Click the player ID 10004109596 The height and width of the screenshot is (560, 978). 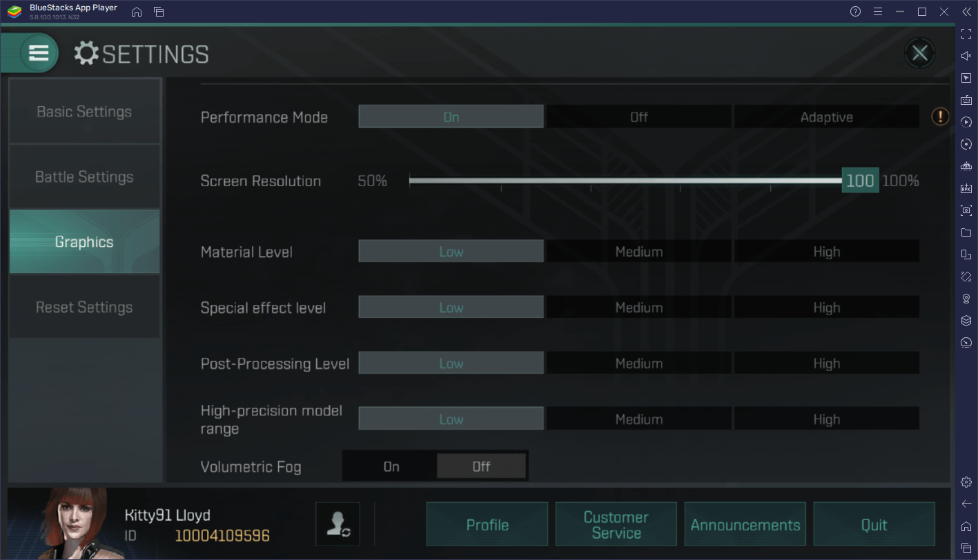[x=222, y=536]
